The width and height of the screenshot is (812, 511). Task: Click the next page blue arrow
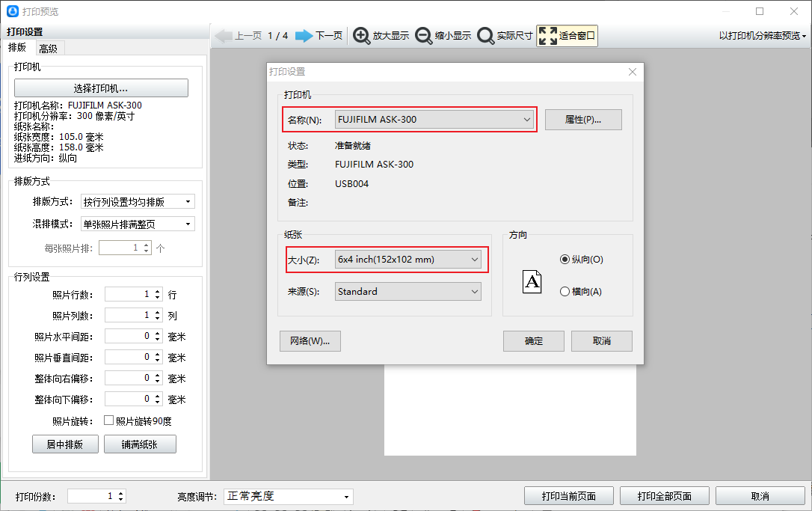pos(304,36)
